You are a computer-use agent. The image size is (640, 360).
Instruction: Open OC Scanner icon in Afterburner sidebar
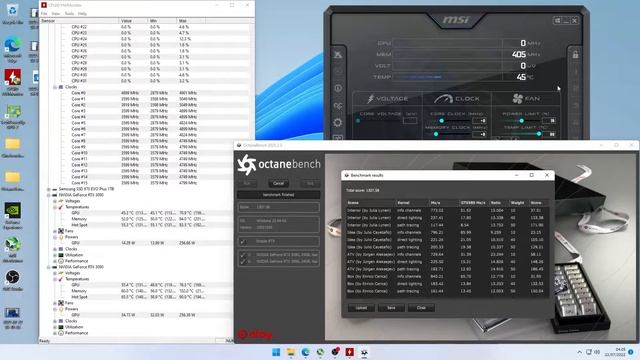pos(338,106)
